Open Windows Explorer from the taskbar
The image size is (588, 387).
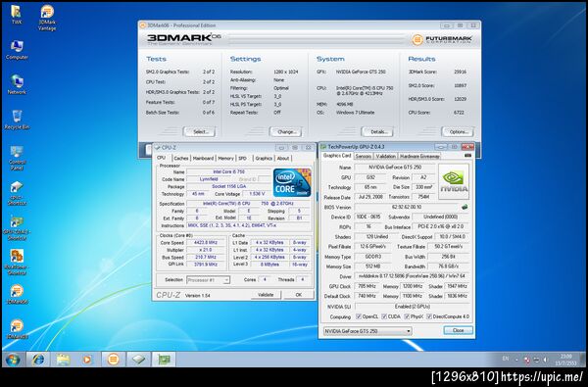(63, 360)
